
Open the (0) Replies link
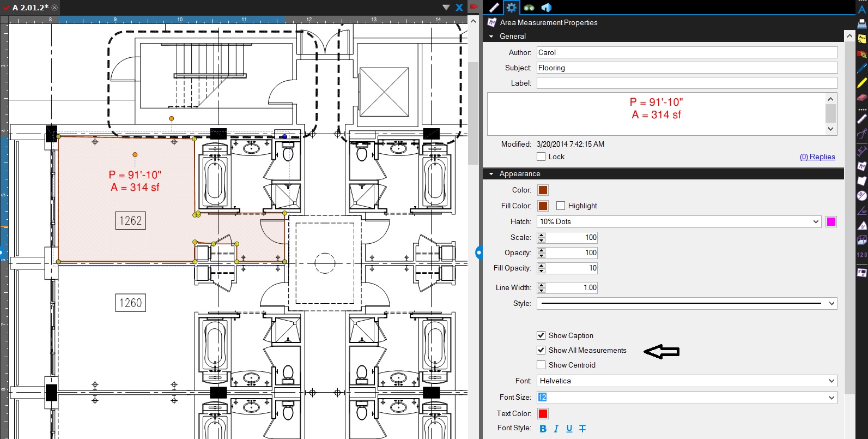[x=817, y=157]
